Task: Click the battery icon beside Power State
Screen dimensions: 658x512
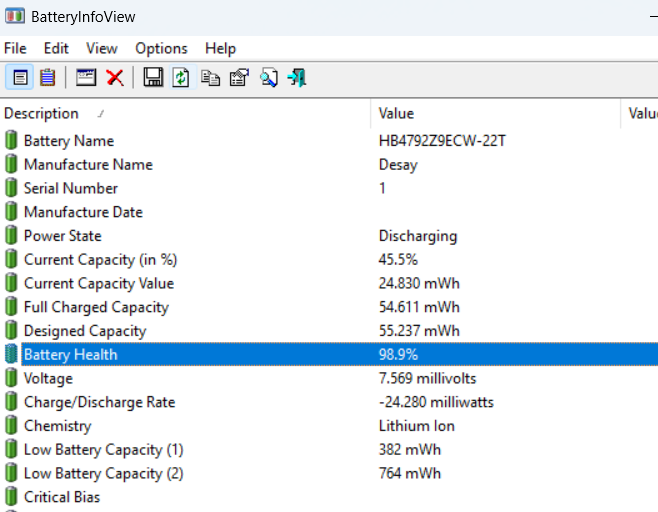Action: click(11, 235)
